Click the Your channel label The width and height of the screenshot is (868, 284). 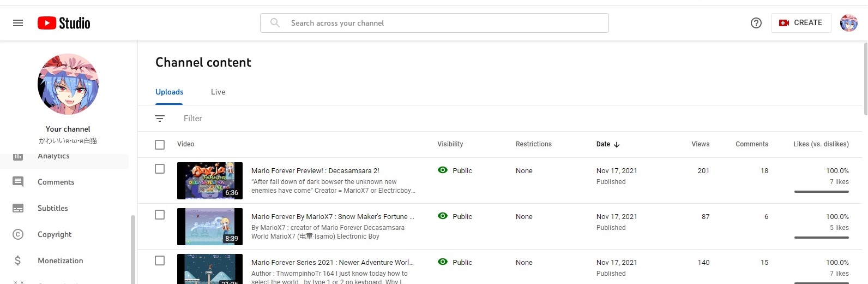click(x=68, y=129)
